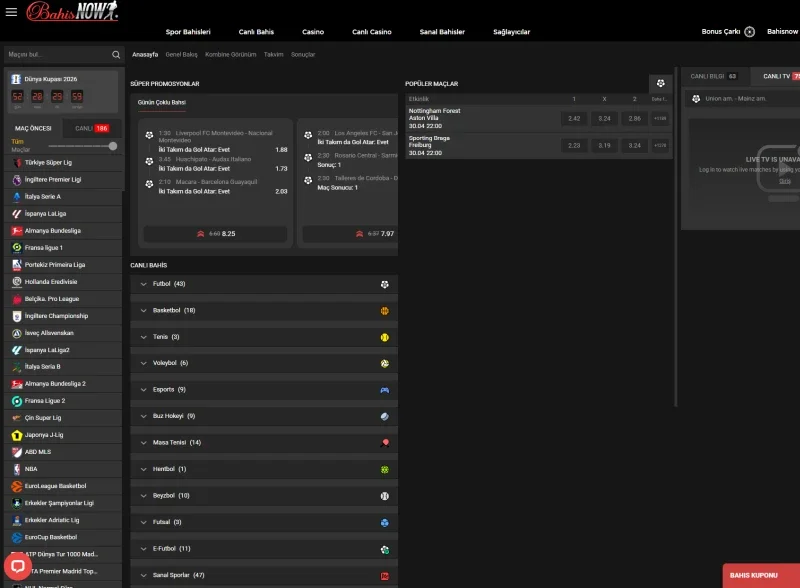
Task: Expand the Buz Hokeyi (9) section
Action: point(264,416)
